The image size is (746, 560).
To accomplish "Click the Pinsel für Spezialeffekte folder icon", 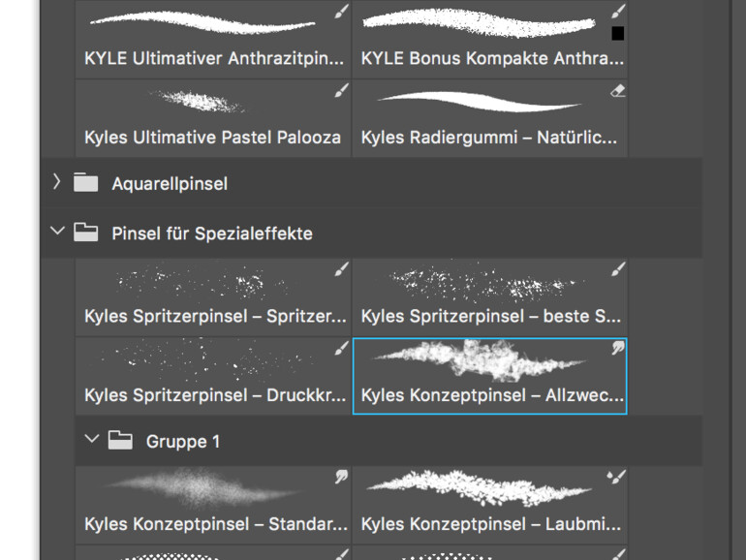I will [85, 233].
